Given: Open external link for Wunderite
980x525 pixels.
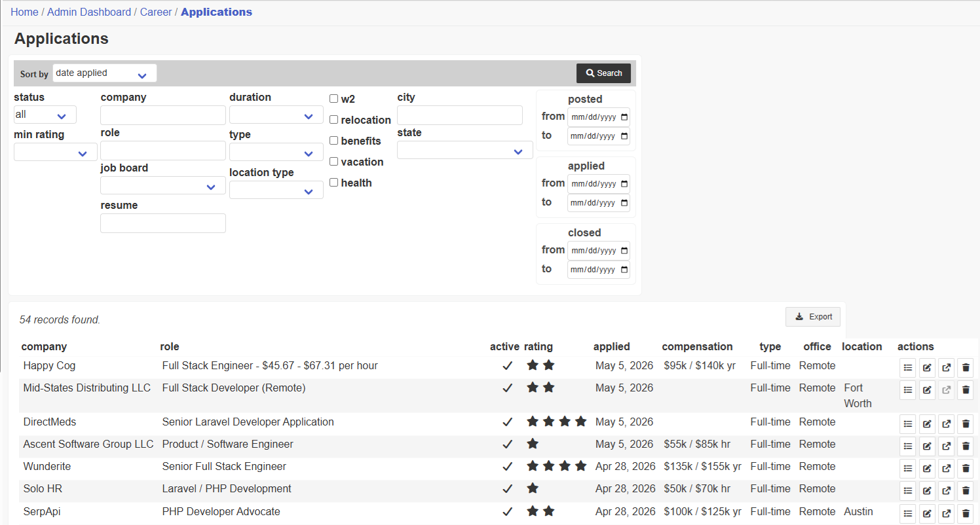Looking at the screenshot, I should point(946,469).
